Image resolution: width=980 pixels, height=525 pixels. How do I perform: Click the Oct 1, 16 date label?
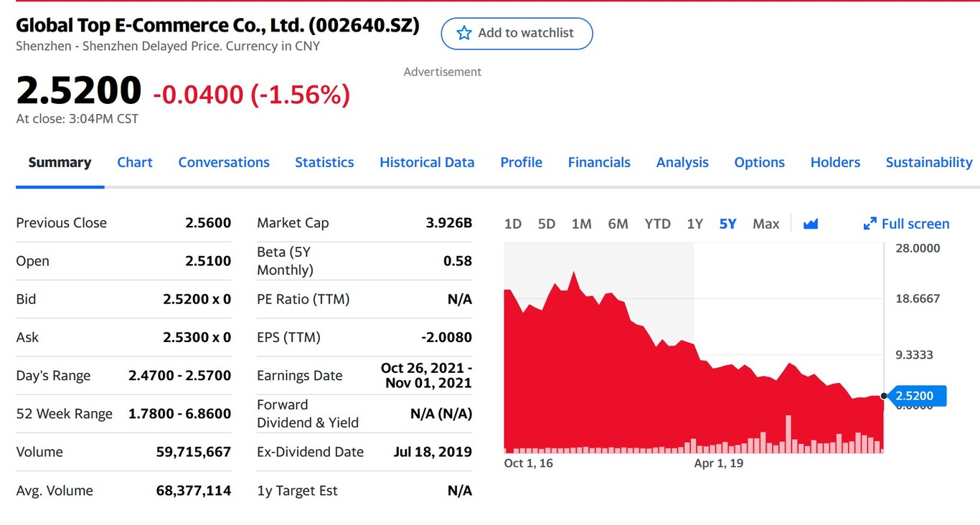[529, 463]
